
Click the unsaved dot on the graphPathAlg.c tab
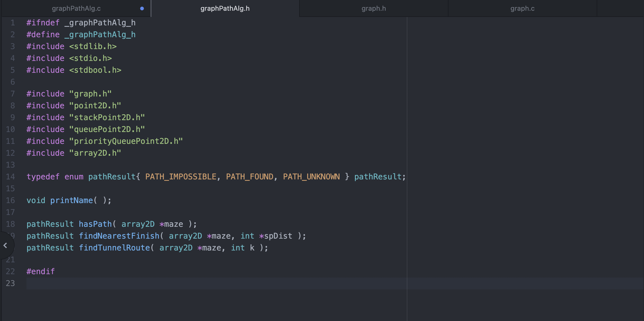(x=142, y=8)
